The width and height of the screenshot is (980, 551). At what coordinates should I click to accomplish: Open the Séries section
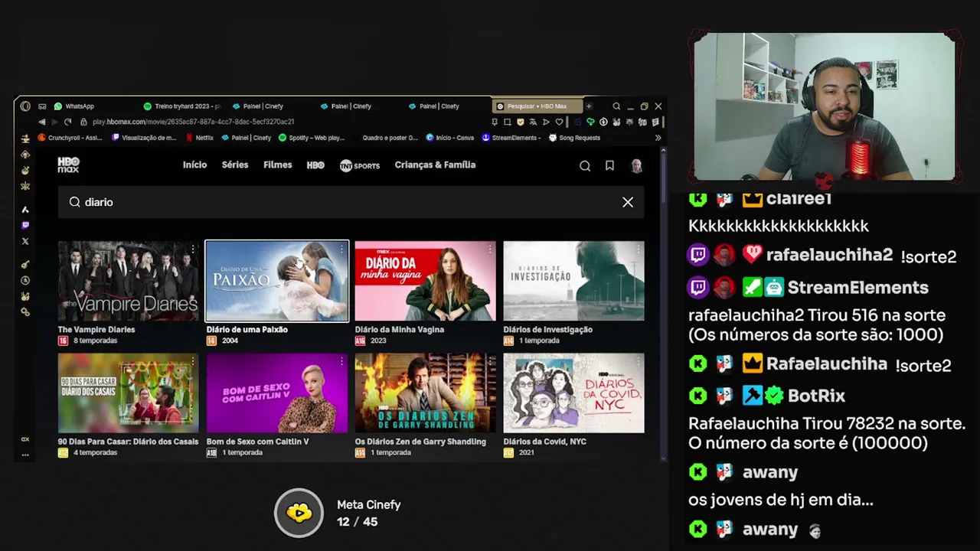point(235,165)
